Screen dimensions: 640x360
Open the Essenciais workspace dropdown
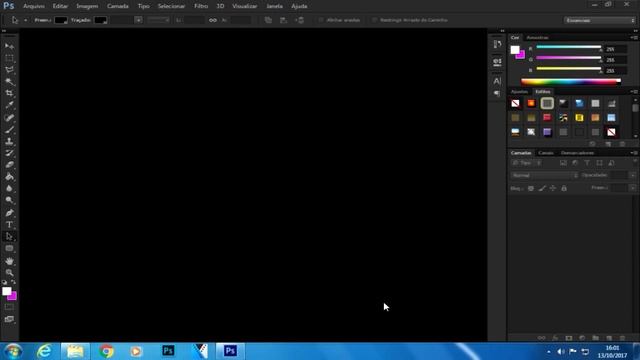pos(600,20)
